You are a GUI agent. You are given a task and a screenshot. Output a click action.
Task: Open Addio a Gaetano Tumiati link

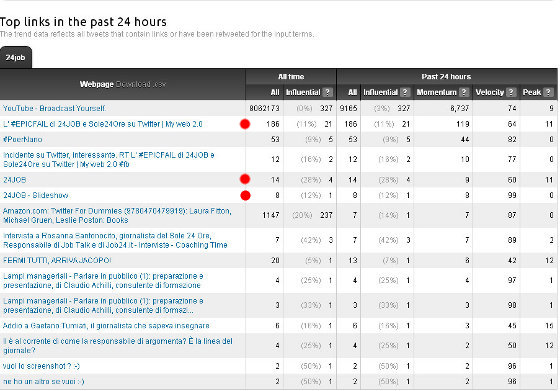[106, 326]
